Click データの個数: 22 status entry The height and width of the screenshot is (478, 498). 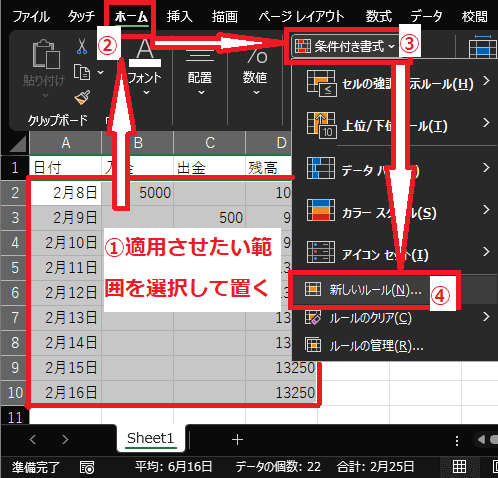[x=278, y=467]
